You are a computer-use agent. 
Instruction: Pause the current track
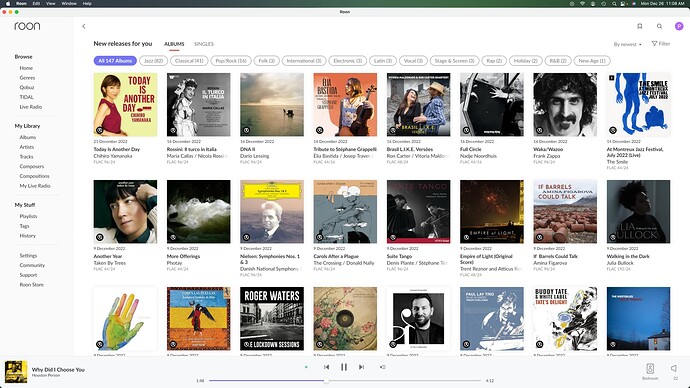tap(344, 367)
